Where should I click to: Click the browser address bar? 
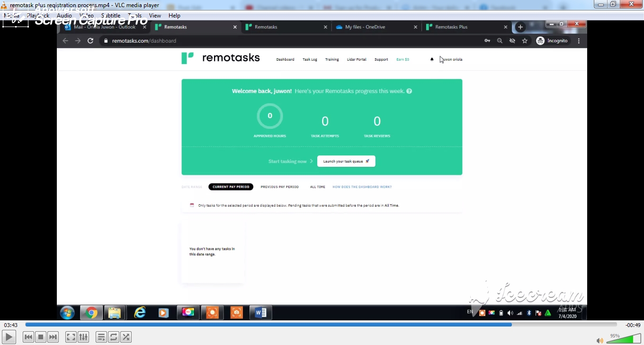[x=189, y=41]
